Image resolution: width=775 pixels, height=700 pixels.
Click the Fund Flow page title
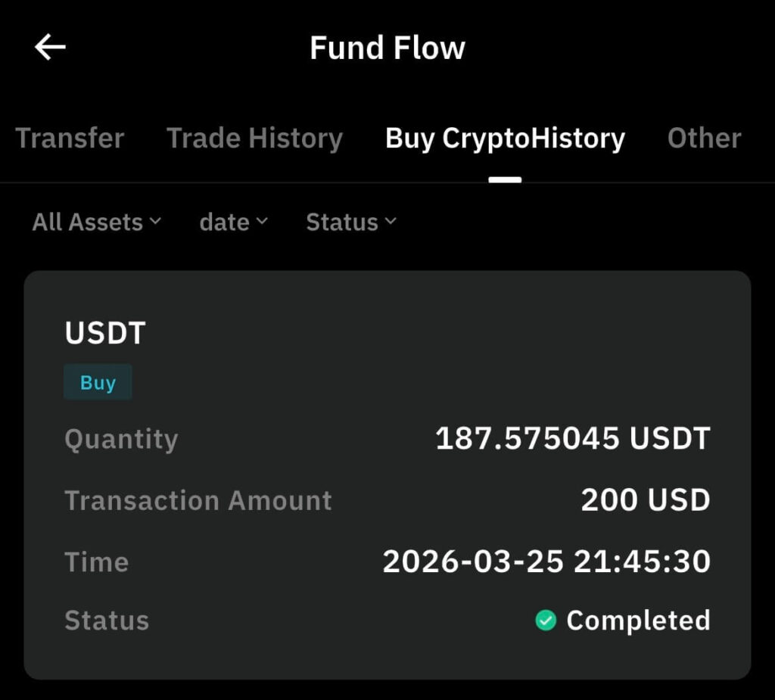tap(387, 48)
